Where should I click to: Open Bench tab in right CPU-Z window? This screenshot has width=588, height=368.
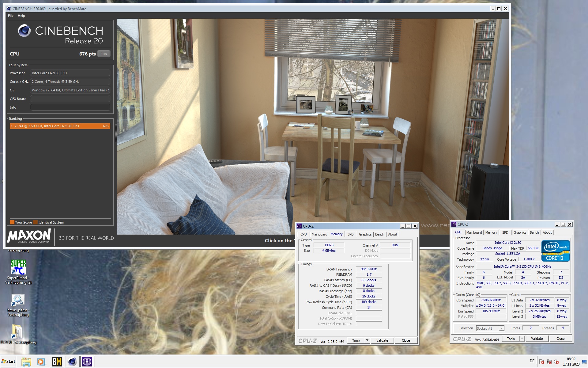tap(534, 232)
